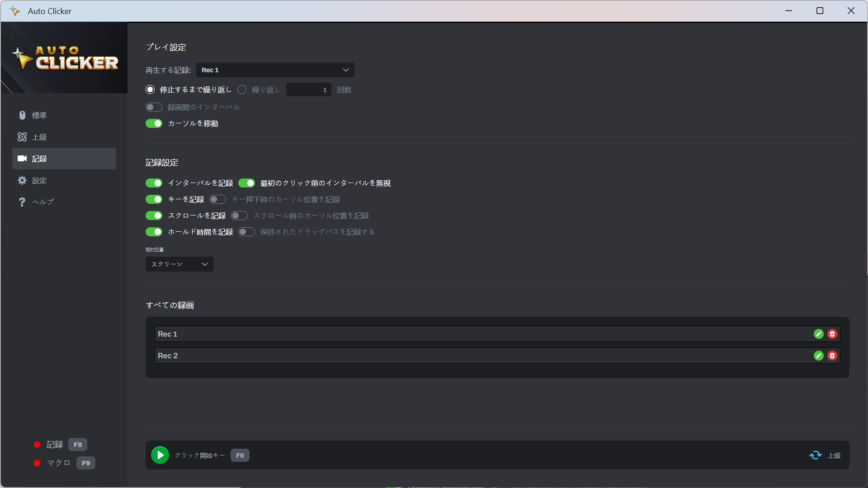Edit the Rec 1 recording
Image resolution: width=868 pixels, height=488 pixels.
[x=818, y=334]
